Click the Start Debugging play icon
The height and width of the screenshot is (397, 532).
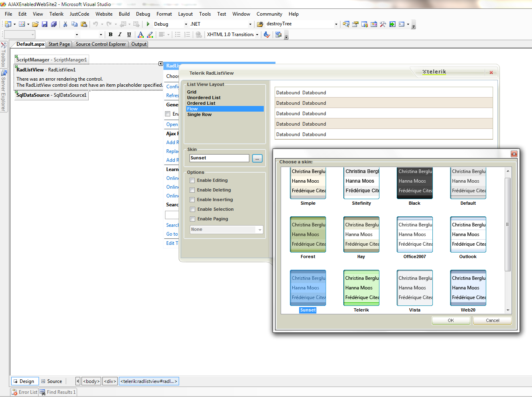click(x=148, y=24)
